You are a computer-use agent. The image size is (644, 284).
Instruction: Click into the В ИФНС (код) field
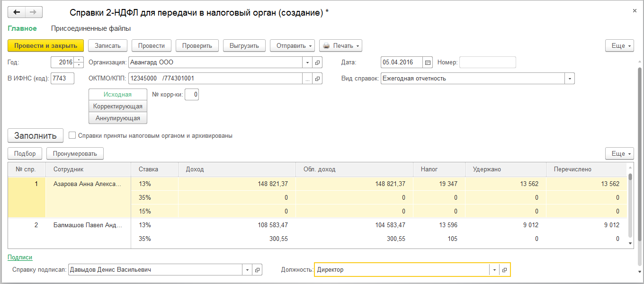63,79
